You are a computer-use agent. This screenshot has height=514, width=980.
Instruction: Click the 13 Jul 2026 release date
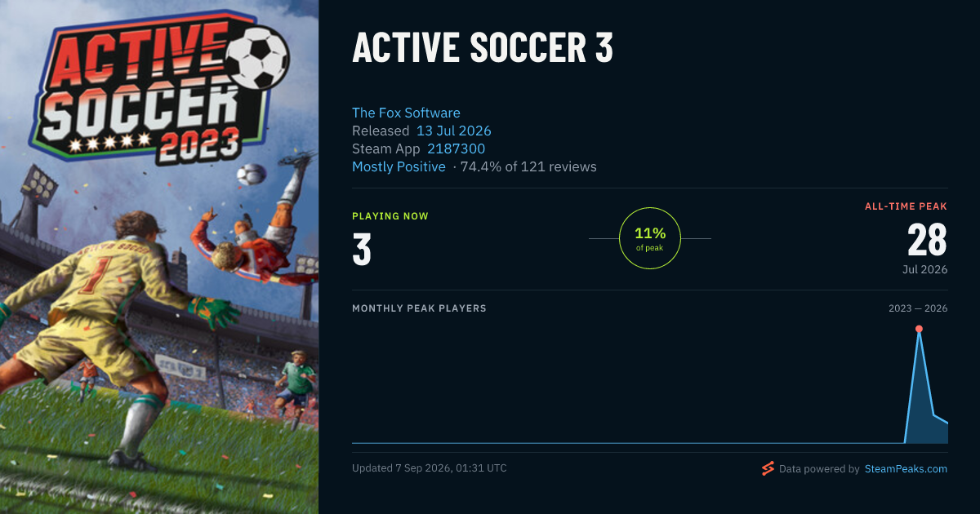coord(454,131)
